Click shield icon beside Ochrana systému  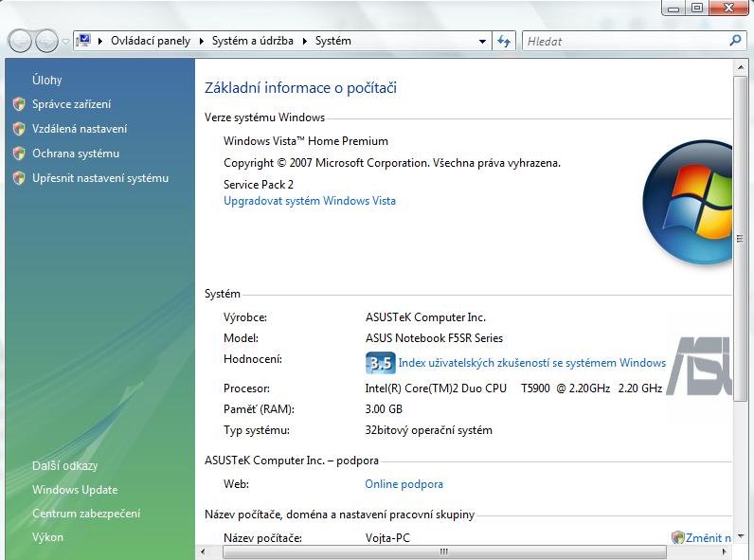[19, 153]
